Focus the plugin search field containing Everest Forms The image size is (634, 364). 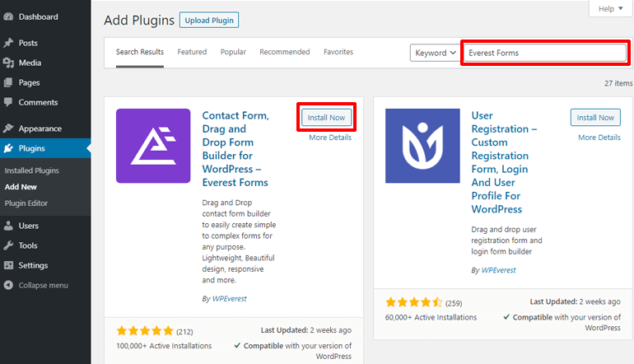[x=544, y=53]
